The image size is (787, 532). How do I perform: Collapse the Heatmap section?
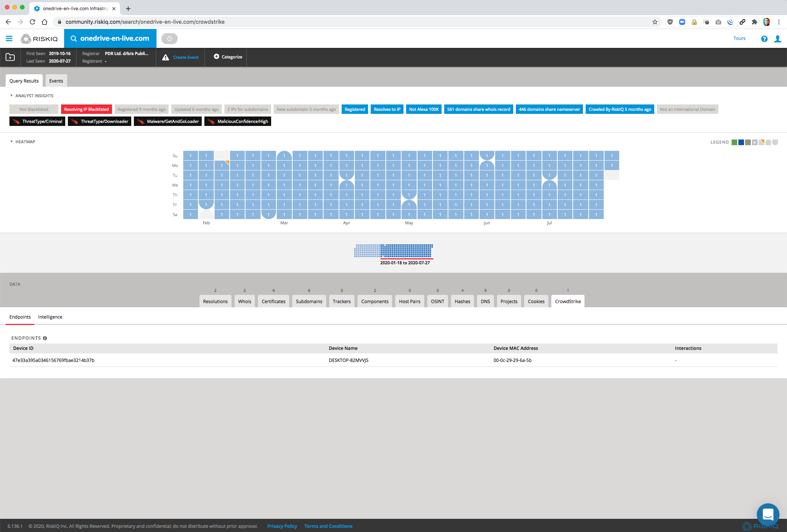11,142
